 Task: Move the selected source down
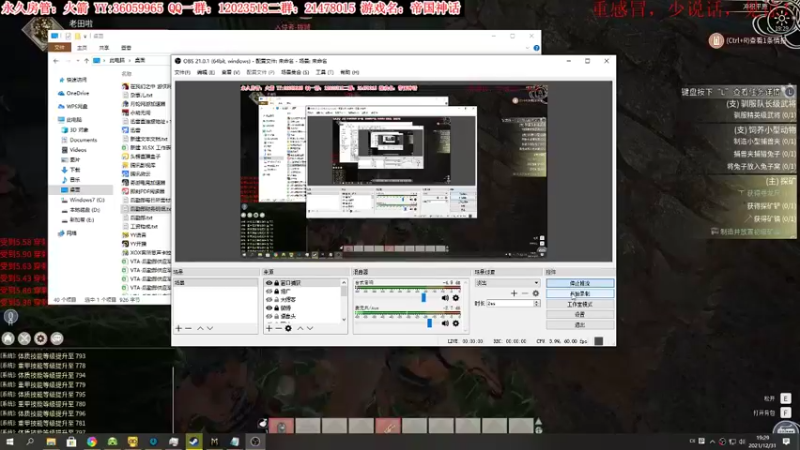coord(310,329)
